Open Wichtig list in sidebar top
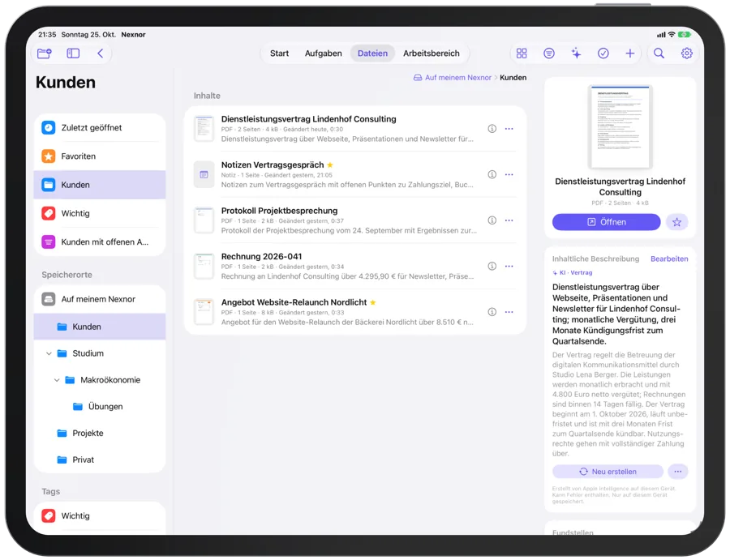730x560 pixels. (100, 213)
